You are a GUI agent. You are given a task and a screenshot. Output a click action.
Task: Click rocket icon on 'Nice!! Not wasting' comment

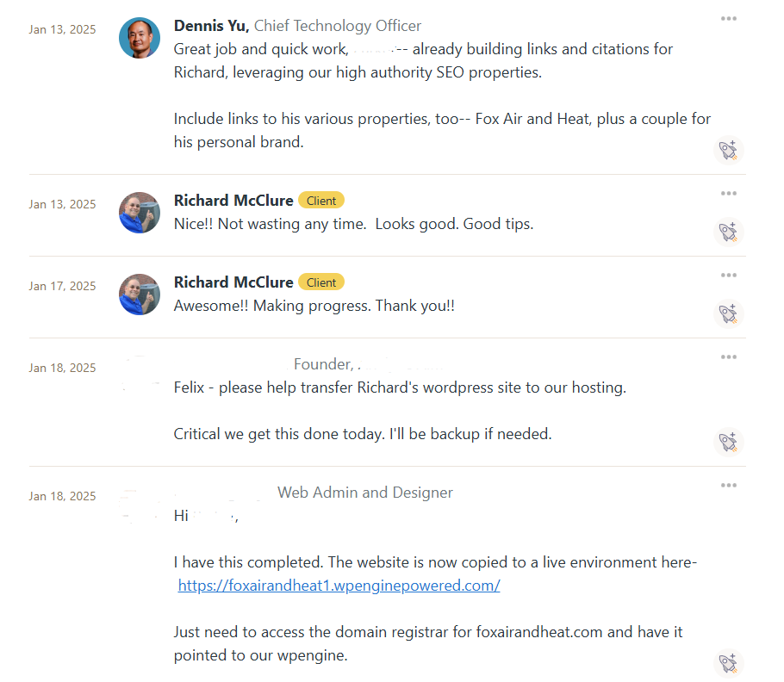[728, 232]
